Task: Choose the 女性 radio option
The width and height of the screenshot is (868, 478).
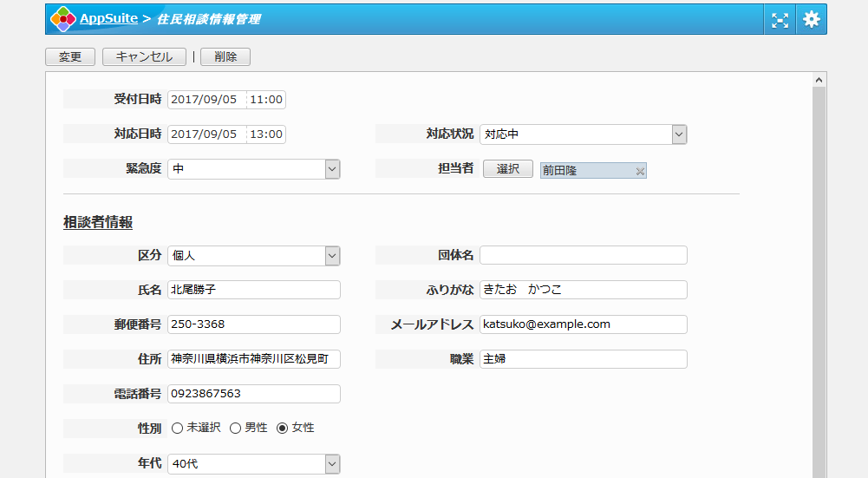Action: point(283,429)
